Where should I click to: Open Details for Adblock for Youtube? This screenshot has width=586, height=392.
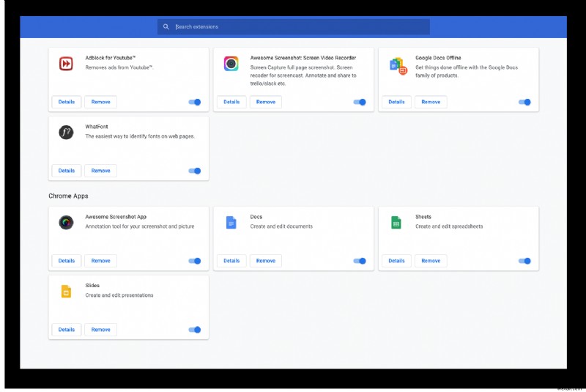67,102
